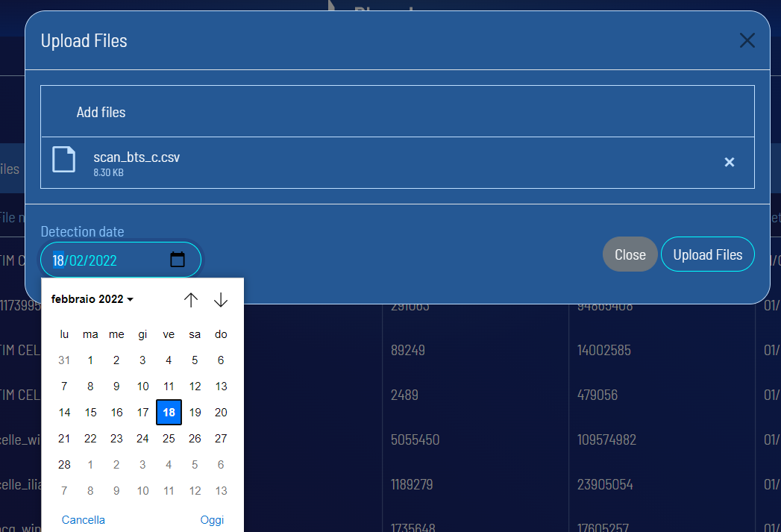Click the Add files area
The height and width of the screenshot is (532, 781).
101,112
